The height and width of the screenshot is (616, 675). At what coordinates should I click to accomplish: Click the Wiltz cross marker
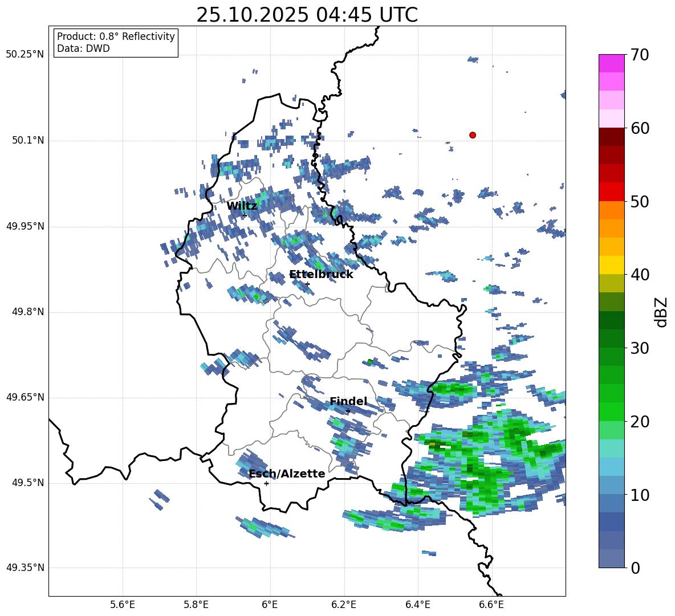pyautogui.click(x=245, y=215)
